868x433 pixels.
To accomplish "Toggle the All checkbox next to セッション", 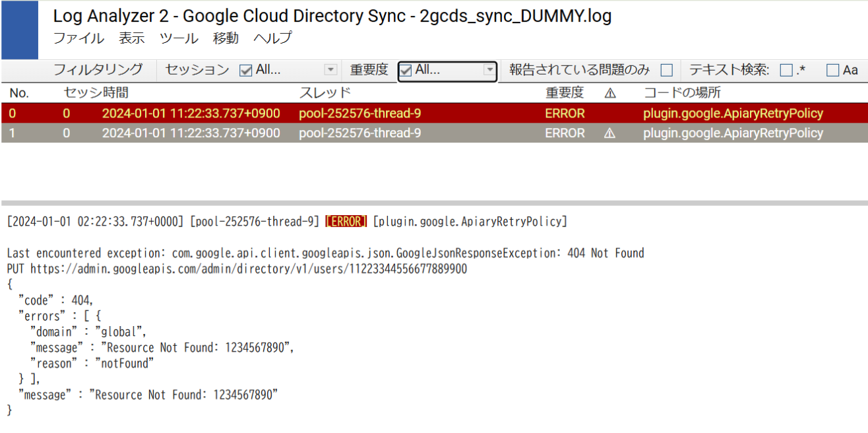I will tap(245, 70).
